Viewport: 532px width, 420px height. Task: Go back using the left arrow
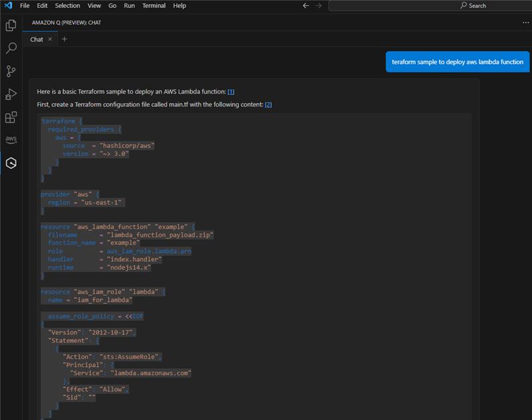(306, 5)
